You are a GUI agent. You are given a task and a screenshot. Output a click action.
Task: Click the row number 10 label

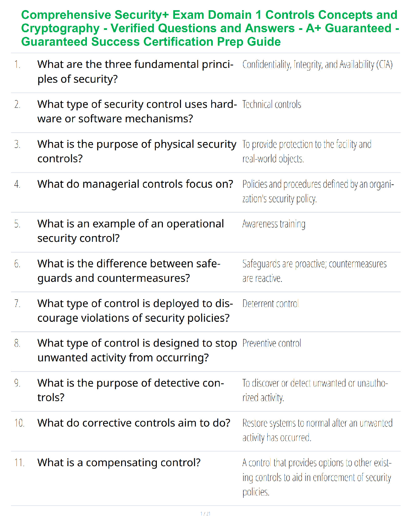(x=19, y=423)
